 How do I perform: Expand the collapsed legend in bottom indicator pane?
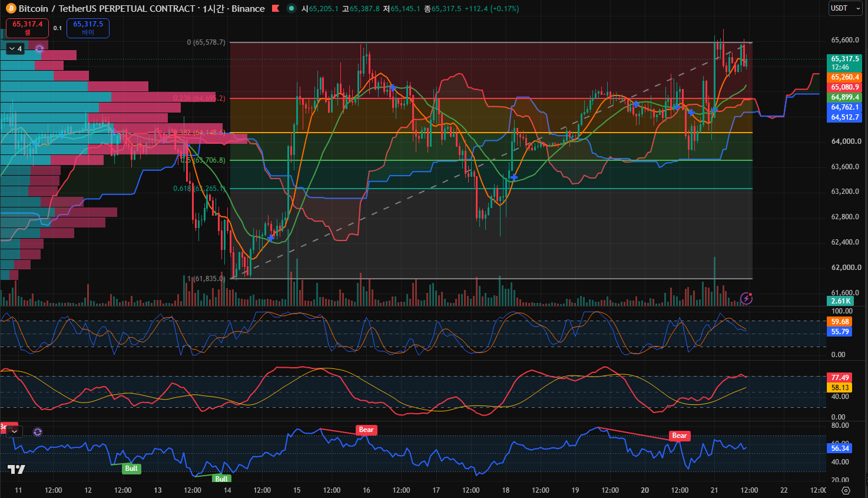pos(14,432)
